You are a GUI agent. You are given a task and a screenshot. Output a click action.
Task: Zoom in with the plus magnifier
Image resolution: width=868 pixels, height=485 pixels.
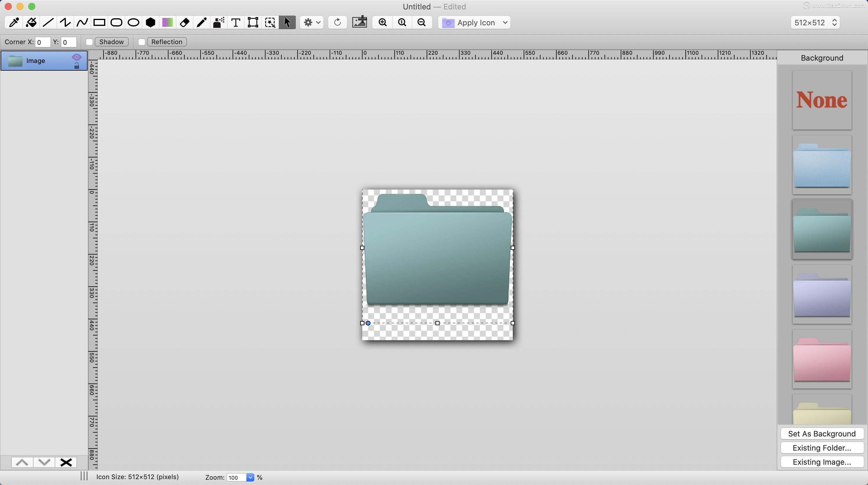(x=383, y=23)
